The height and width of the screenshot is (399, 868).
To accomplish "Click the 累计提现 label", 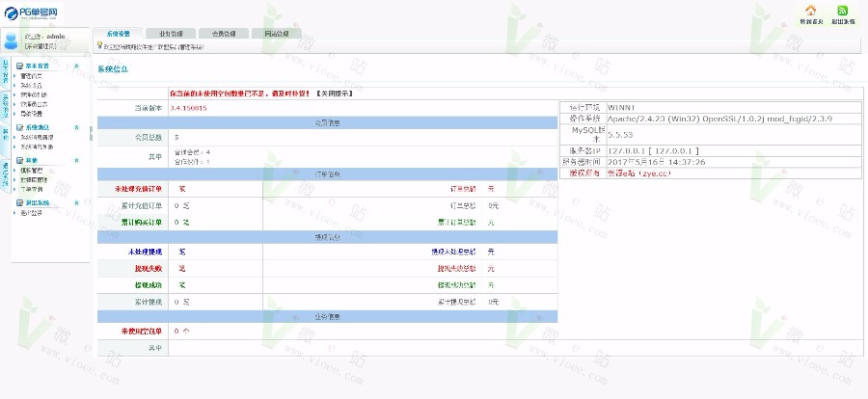I will tap(149, 303).
